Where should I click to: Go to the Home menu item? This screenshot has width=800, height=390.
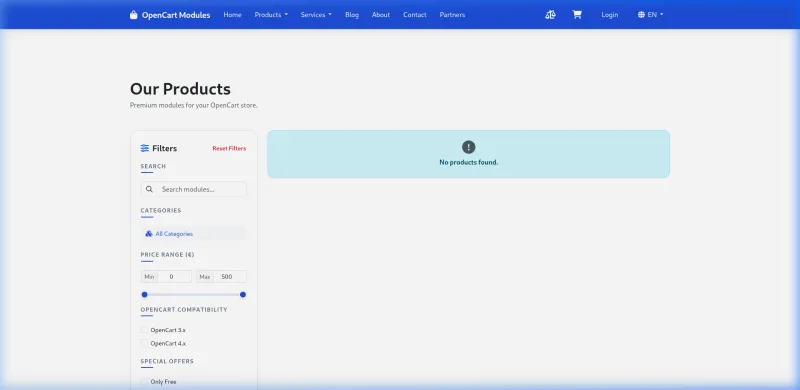232,15
